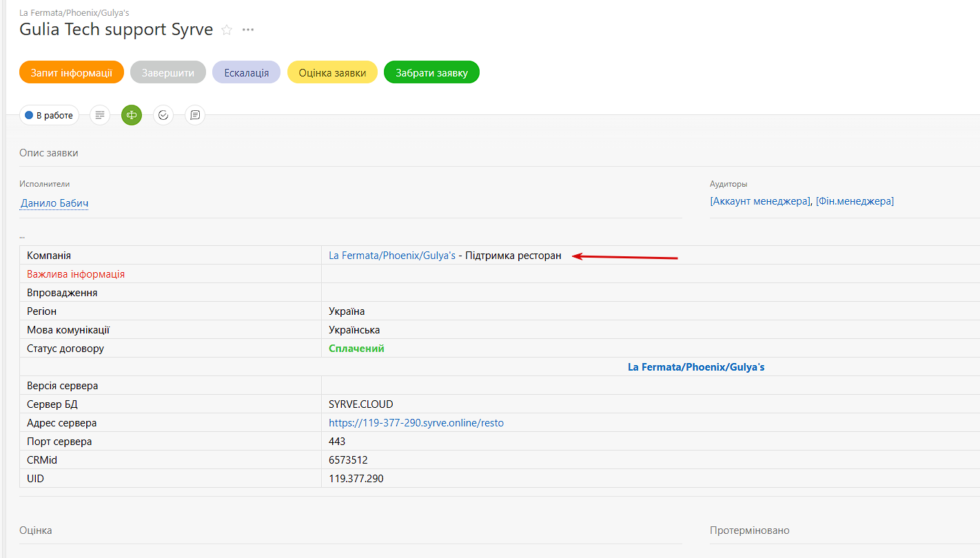
Task: Open the 119-377-290.syrve.online/resto server address link
Action: tap(416, 423)
